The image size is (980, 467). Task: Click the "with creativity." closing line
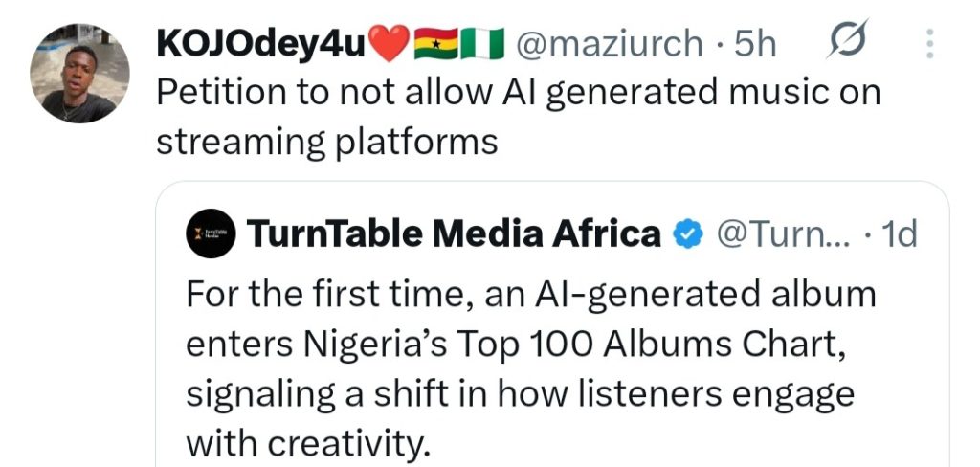point(308,442)
